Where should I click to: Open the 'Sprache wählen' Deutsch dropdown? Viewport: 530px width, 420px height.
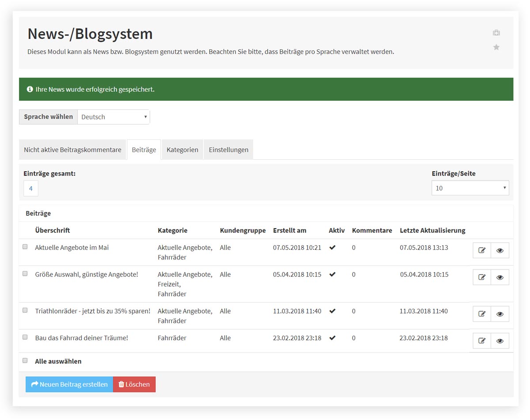(114, 117)
